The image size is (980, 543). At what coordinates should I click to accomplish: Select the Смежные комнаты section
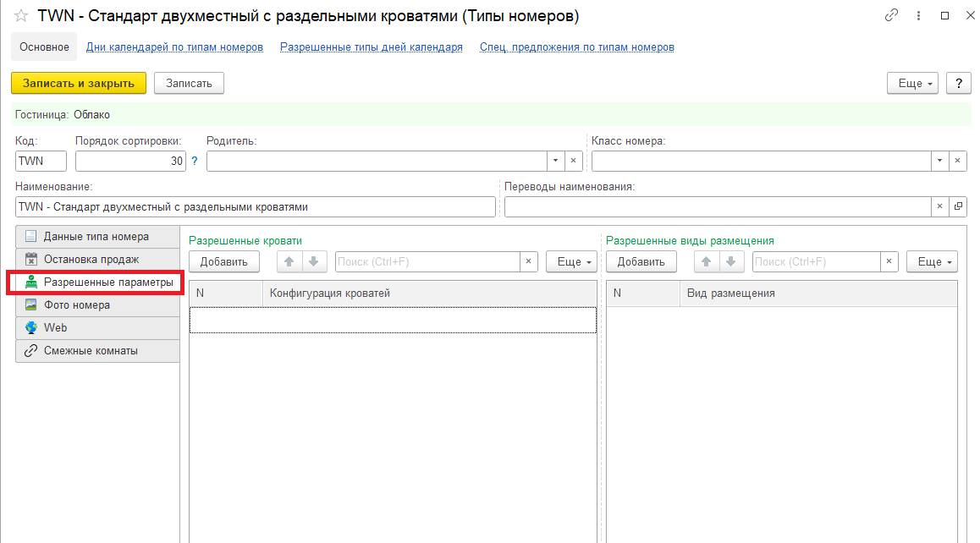pyautogui.click(x=91, y=350)
